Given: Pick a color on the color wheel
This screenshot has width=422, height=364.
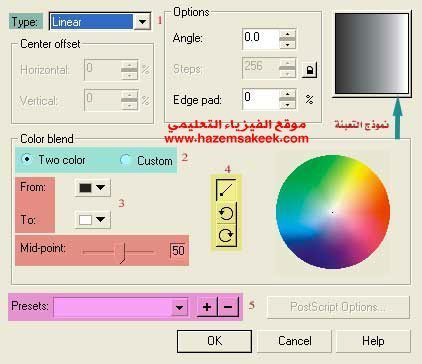Looking at the screenshot, I should click(333, 212).
